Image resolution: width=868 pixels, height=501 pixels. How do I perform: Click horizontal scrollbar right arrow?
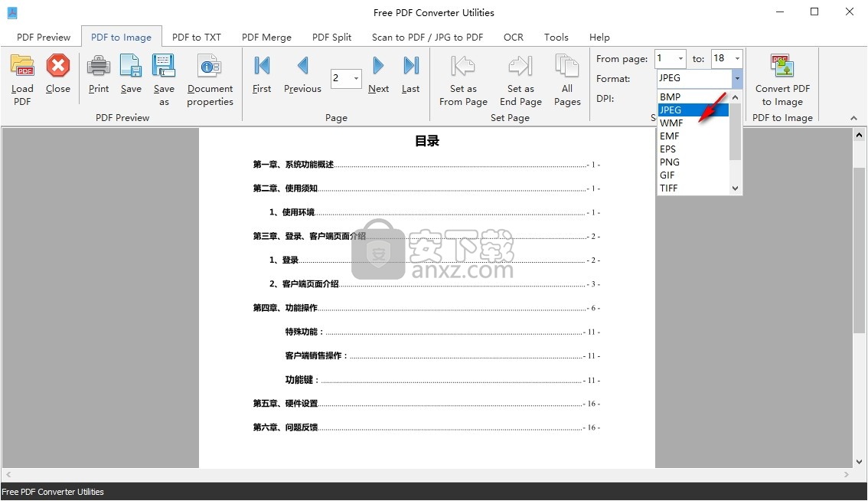click(846, 475)
